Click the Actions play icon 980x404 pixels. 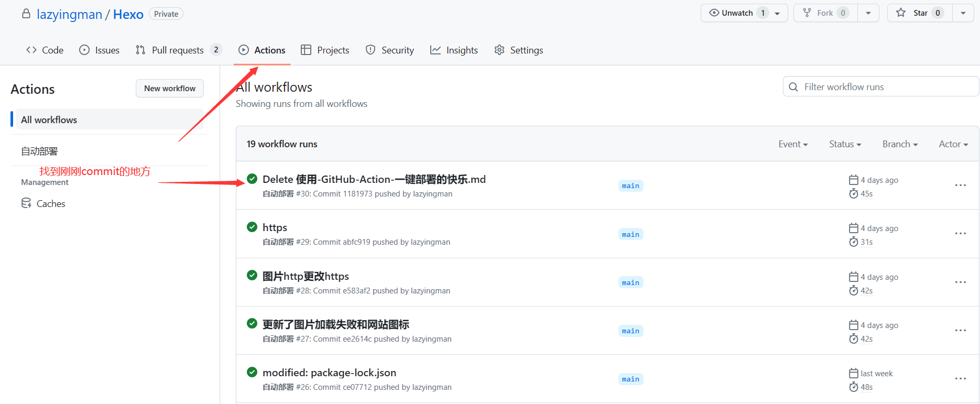pyautogui.click(x=244, y=50)
